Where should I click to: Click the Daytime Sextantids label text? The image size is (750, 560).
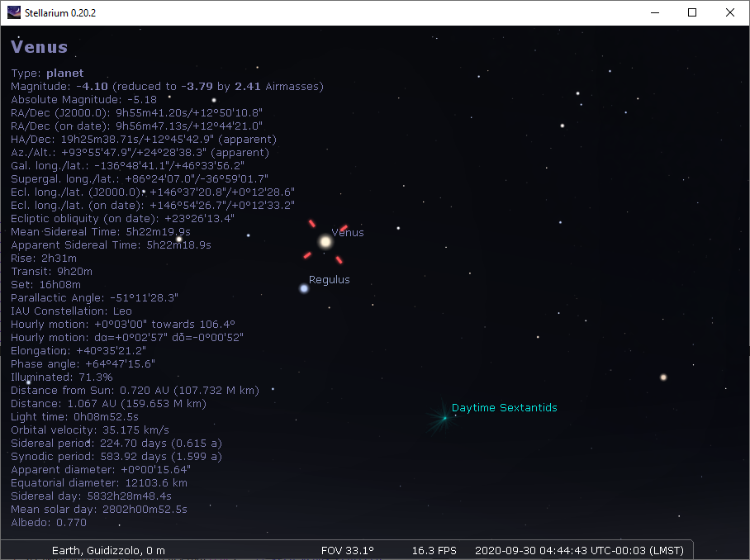tap(504, 408)
